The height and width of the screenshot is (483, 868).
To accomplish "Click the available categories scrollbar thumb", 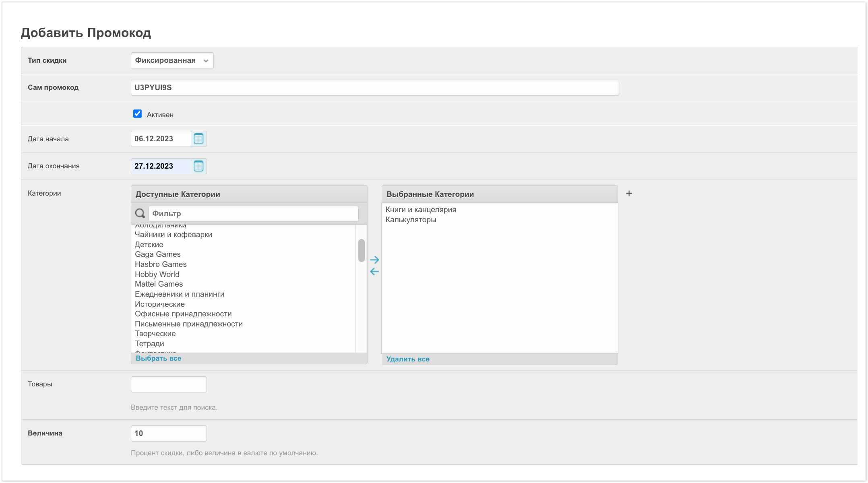I will click(361, 250).
